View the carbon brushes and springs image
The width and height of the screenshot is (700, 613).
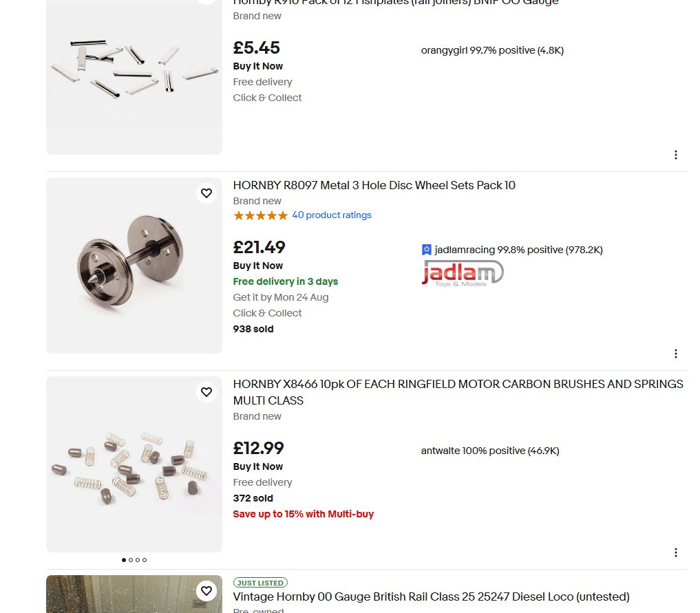134,464
